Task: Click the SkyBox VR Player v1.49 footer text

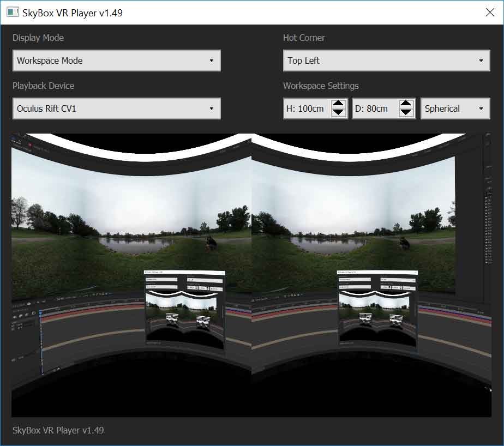Action: (x=58, y=430)
